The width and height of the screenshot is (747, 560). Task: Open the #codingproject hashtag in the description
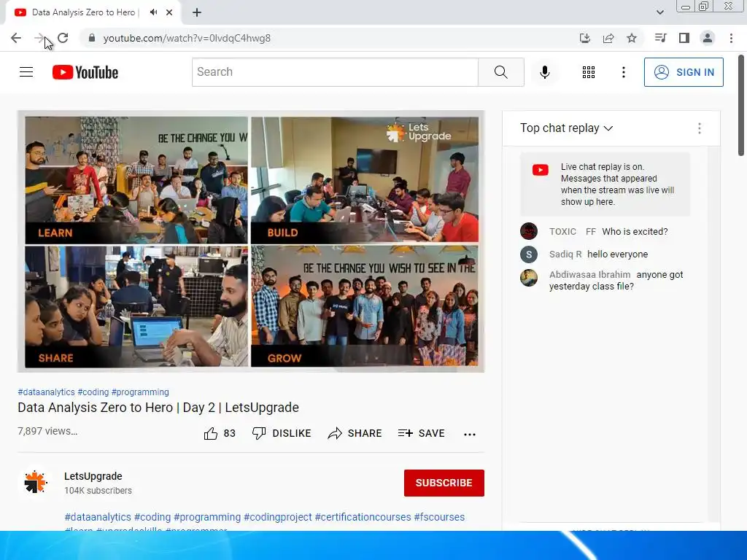click(278, 517)
